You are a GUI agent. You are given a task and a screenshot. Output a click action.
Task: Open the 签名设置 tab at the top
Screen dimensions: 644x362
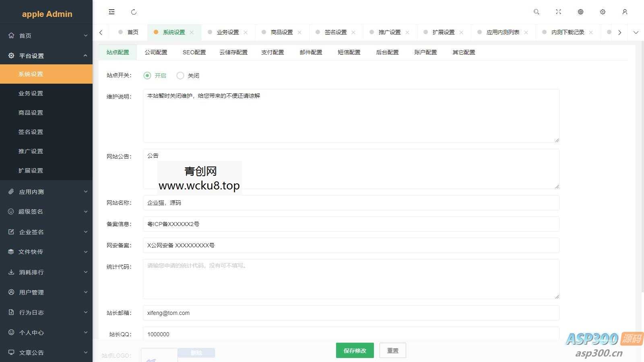click(x=336, y=32)
